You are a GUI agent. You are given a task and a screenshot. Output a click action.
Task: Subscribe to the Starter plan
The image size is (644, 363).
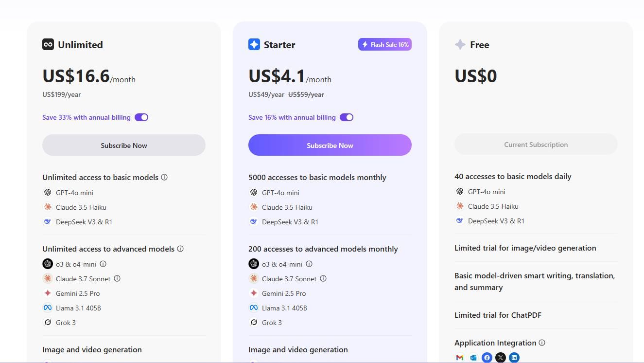click(330, 145)
